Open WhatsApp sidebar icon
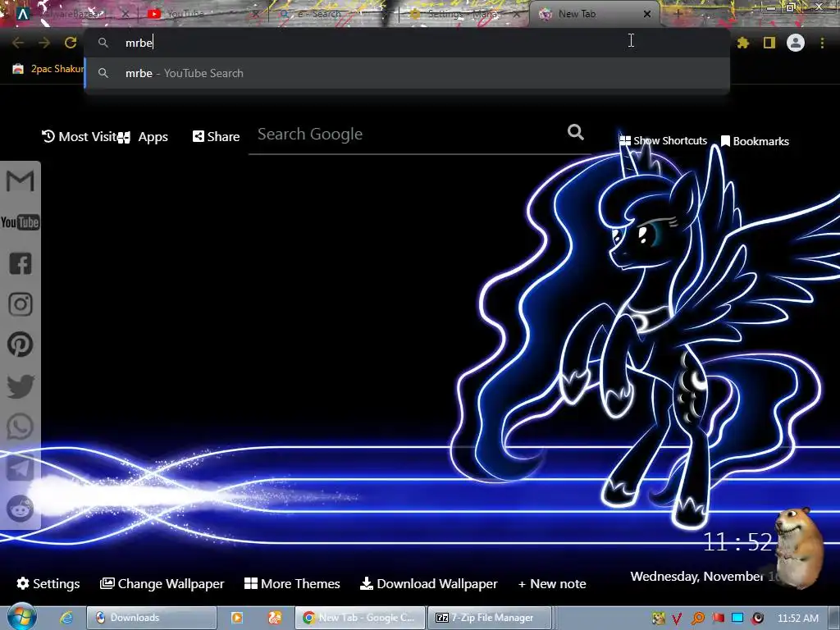This screenshot has width=840, height=630. 21,427
